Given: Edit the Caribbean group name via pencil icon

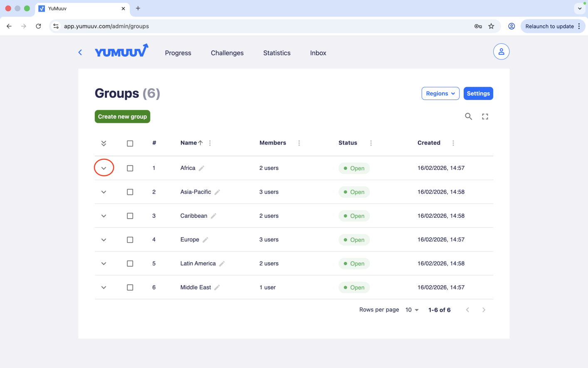Looking at the screenshot, I should (x=214, y=216).
